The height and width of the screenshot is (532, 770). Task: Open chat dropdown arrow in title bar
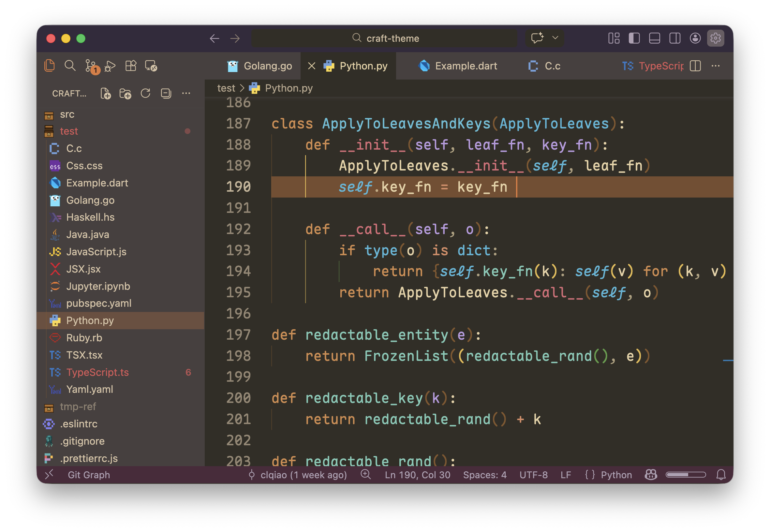click(x=555, y=38)
